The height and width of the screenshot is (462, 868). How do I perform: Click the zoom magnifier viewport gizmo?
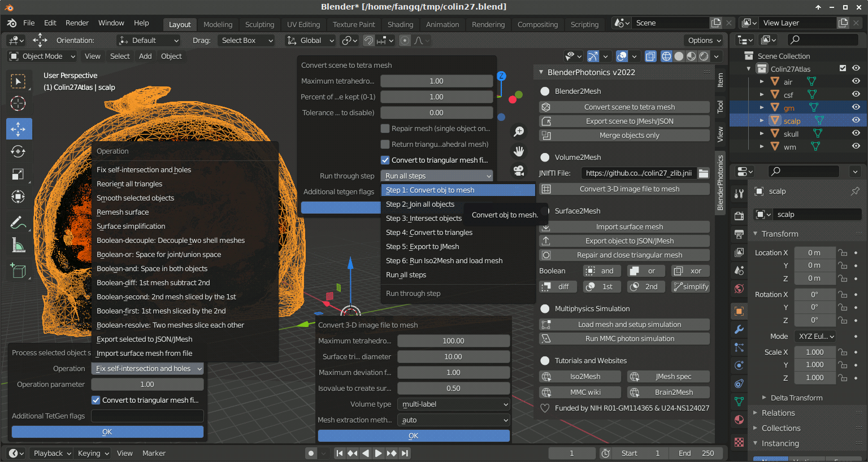point(518,132)
